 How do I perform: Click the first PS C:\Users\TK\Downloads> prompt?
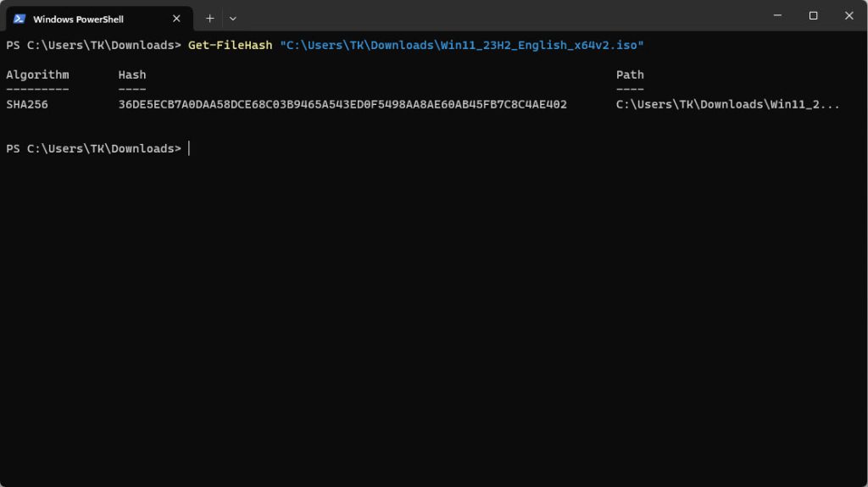tap(93, 46)
